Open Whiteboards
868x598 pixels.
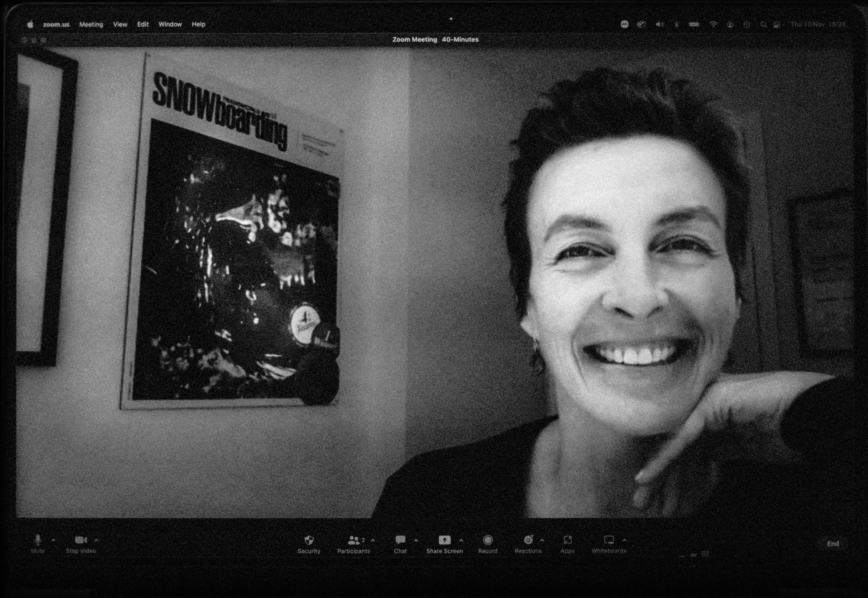coord(609,540)
